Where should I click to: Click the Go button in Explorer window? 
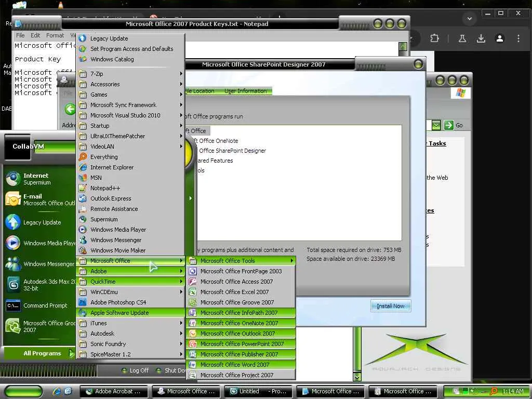point(454,125)
